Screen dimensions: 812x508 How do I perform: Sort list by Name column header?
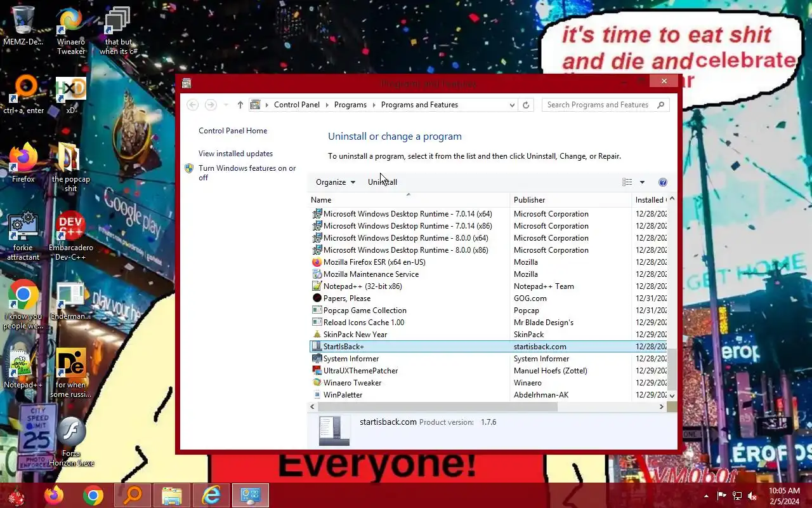pos(409,200)
